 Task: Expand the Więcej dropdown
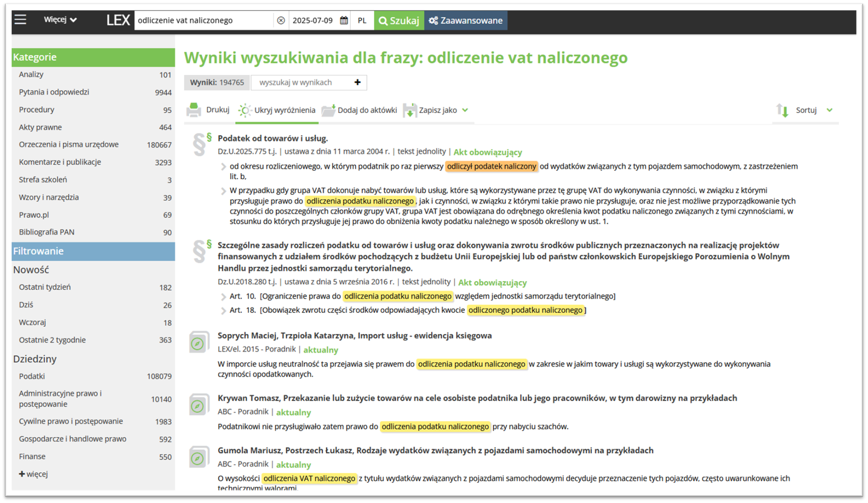60,20
